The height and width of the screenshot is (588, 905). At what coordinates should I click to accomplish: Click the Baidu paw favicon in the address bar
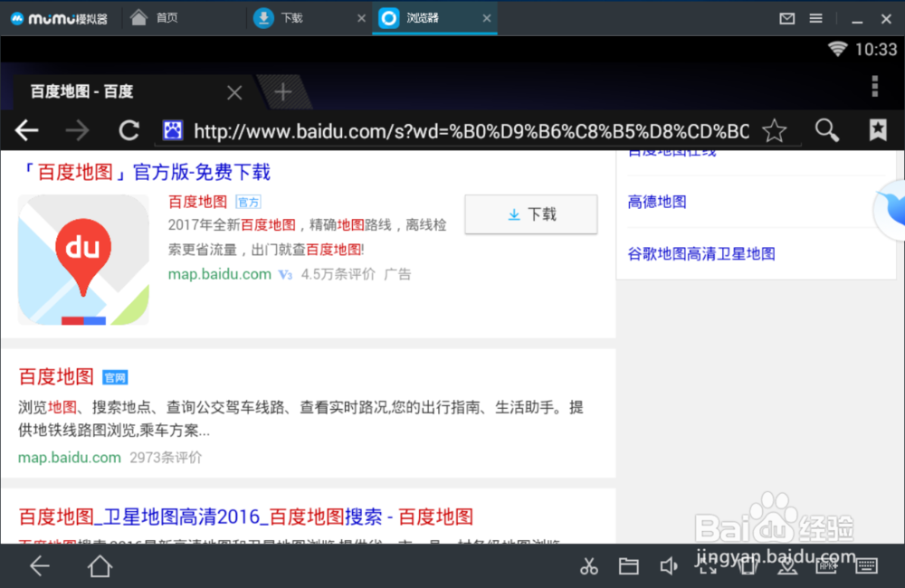173,130
